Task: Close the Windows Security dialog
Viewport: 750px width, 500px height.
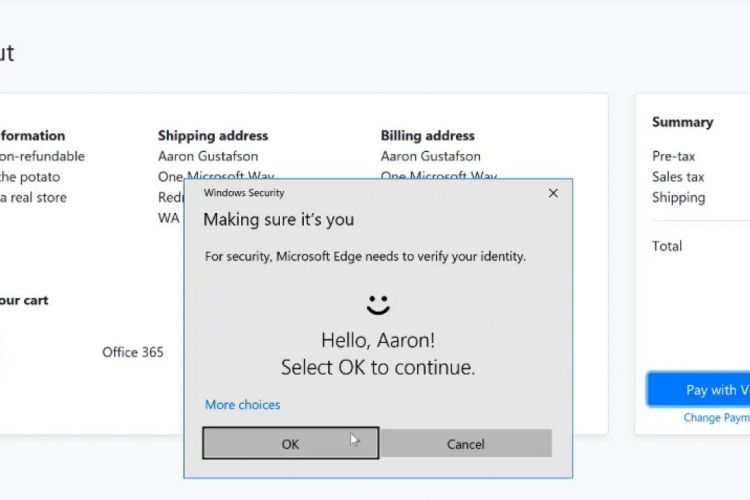Action: (553, 193)
